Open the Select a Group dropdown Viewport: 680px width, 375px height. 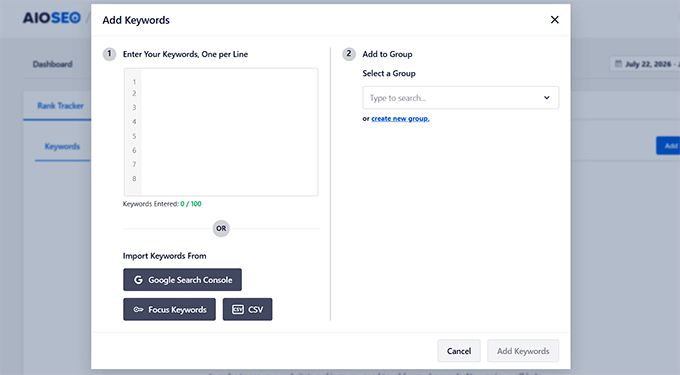[x=461, y=98]
